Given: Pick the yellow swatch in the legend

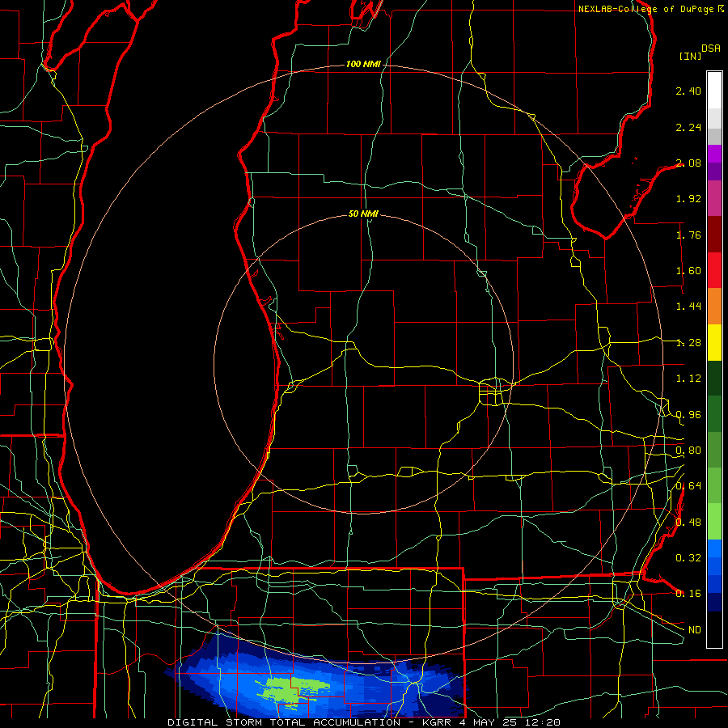Looking at the screenshot, I should tap(714, 343).
